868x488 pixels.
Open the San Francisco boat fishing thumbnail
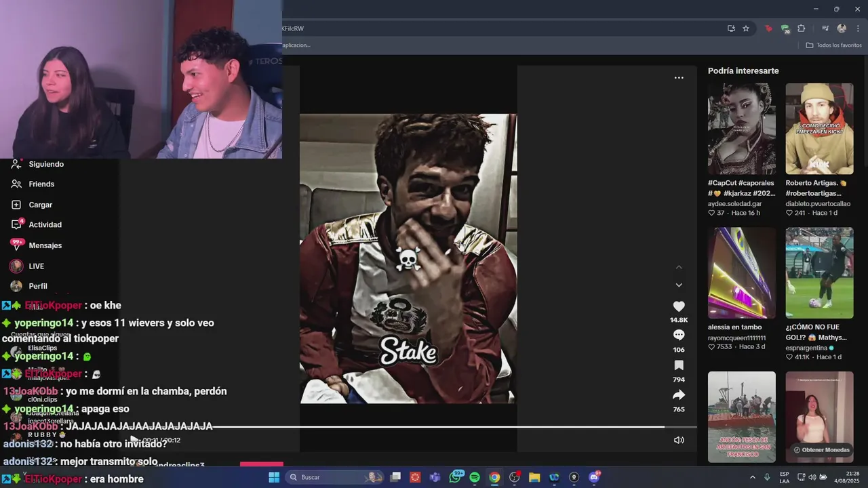pyautogui.click(x=741, y=417)
